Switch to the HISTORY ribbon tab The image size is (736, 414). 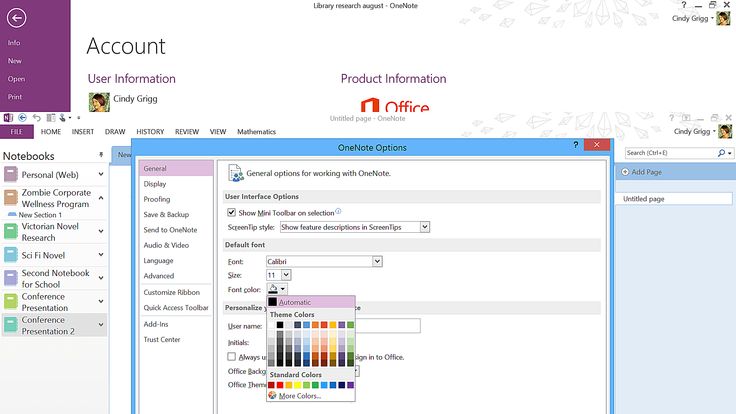coord(150,132)
